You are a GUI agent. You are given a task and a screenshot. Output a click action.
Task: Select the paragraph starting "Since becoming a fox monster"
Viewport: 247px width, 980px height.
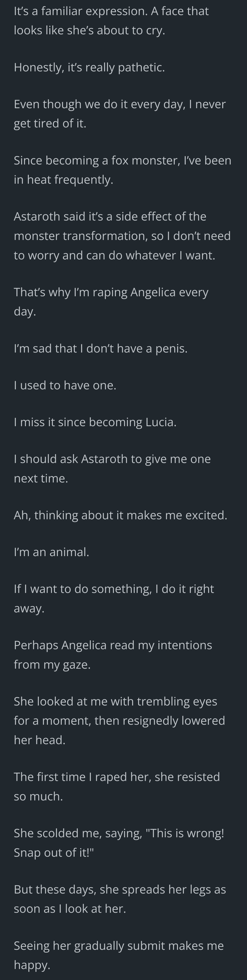coord(122,170)
